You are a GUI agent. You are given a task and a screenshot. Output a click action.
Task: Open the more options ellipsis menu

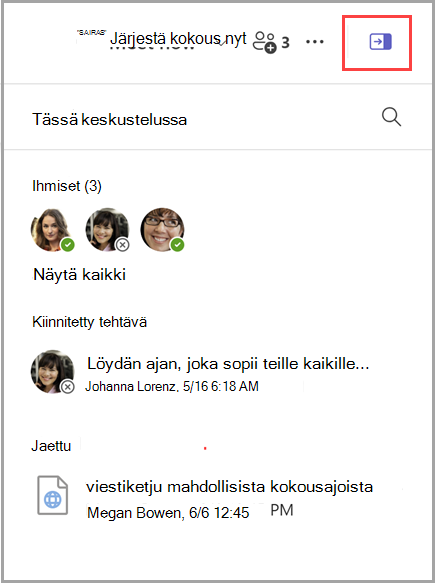(x=315, y=42)
